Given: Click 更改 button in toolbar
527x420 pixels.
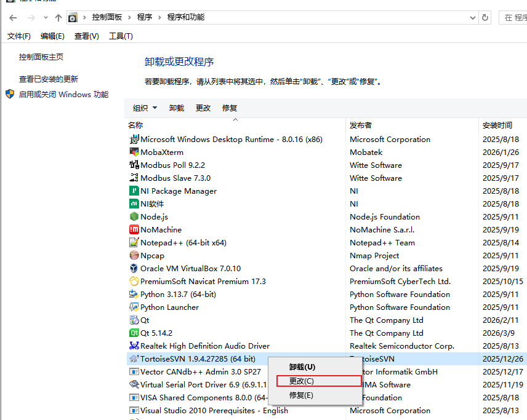Looking at the screenshot, I should (203, 108).
